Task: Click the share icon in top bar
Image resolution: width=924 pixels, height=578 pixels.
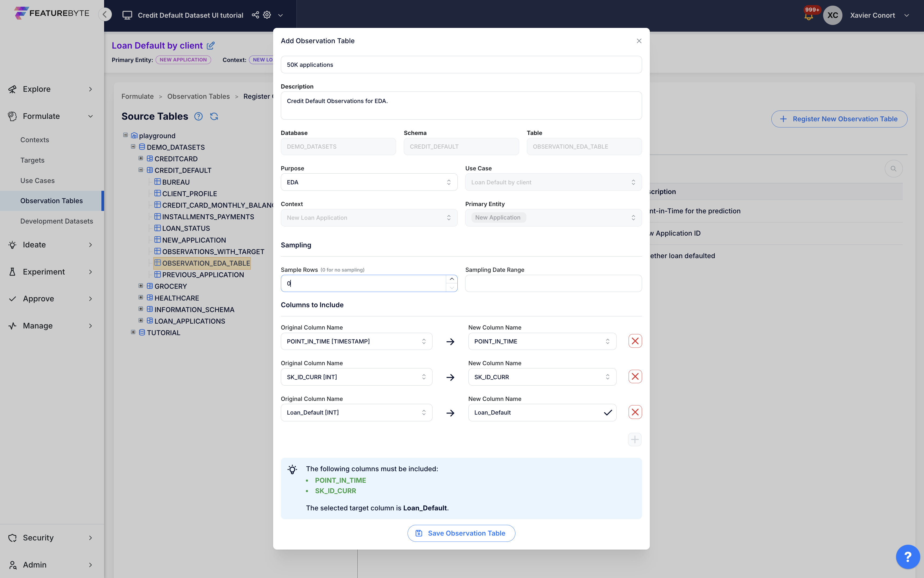Action: tap(255, 15)
